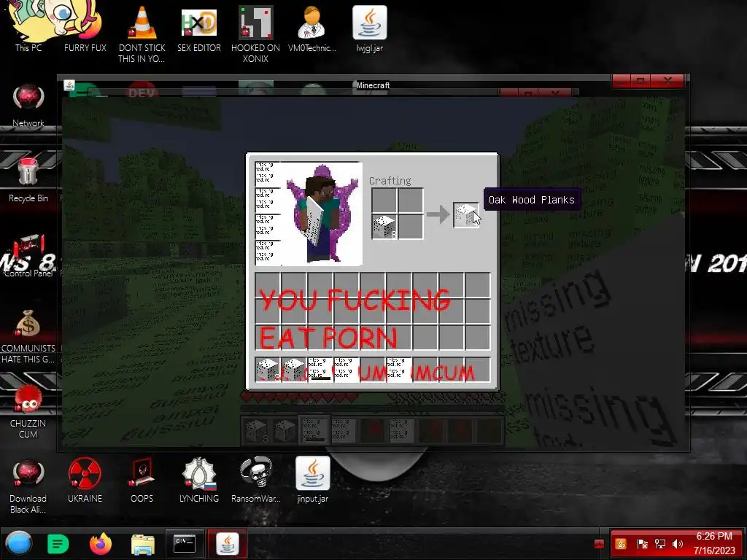
Task: Click the top-right empty crafting grid slot
Action: coord(410,201)
